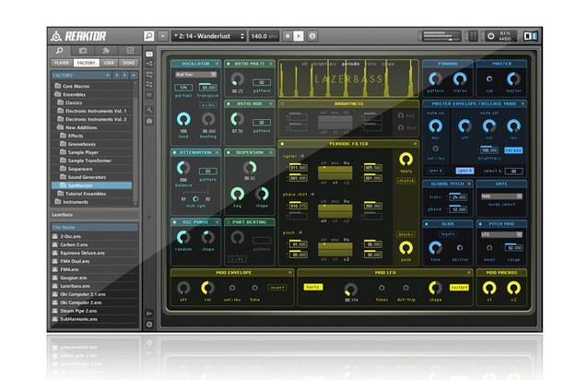Viewport: 588px width, 380px height.
Task: Collapse the New Additions folder
Action: (60, 127)
